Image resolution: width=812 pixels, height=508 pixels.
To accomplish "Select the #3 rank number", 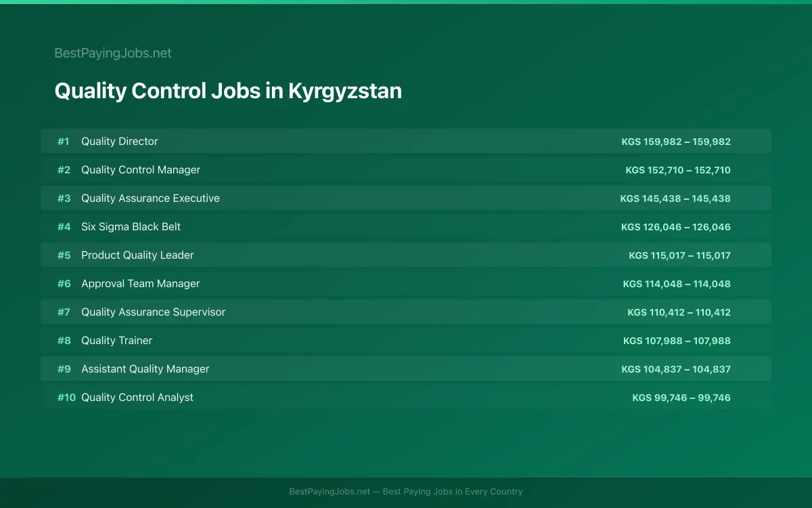I will [64, 198].
